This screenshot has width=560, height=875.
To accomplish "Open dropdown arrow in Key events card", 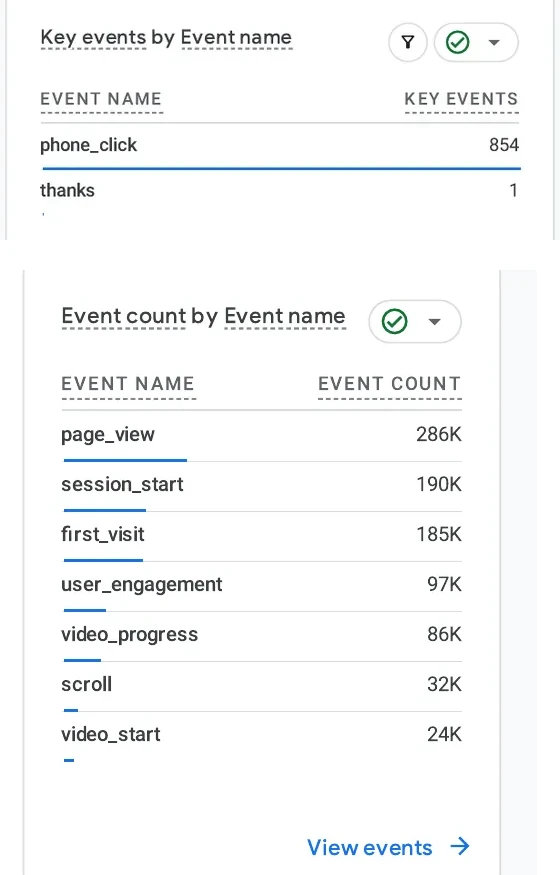I will click(494, 42).
